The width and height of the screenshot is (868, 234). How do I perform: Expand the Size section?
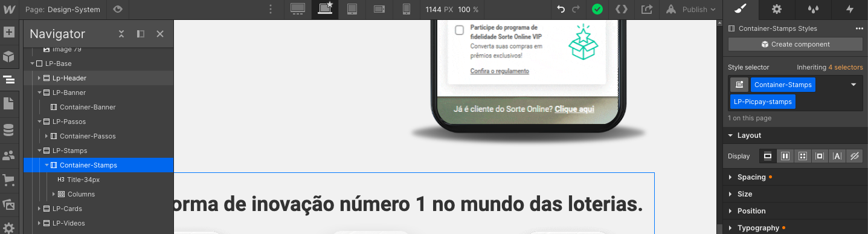(796, 194)
